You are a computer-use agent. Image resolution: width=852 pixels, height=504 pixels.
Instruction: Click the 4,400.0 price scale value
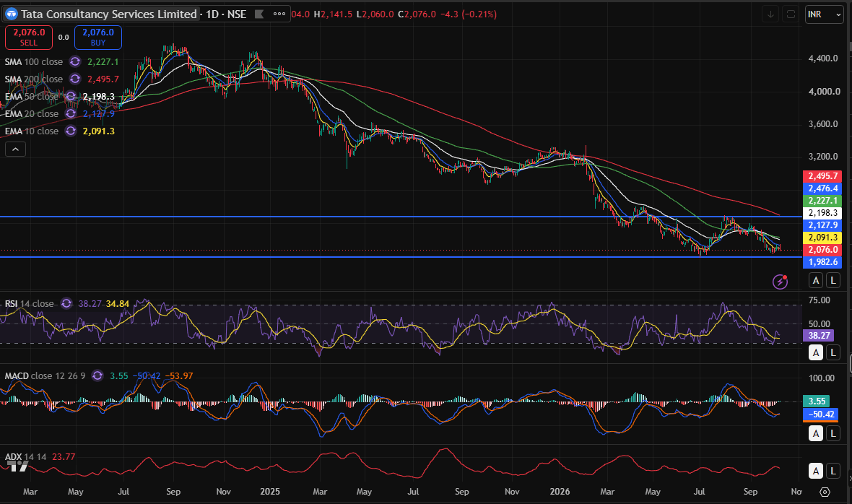(823, 58)
